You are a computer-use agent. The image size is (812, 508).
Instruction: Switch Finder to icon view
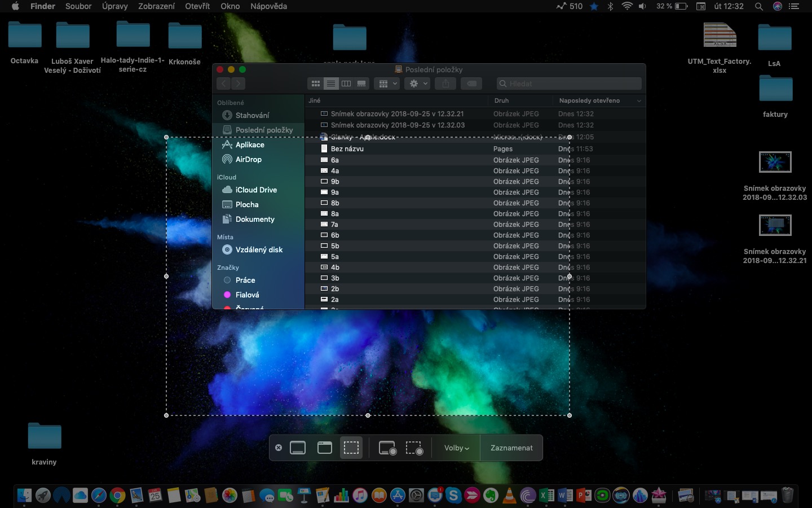click(315, 83)
